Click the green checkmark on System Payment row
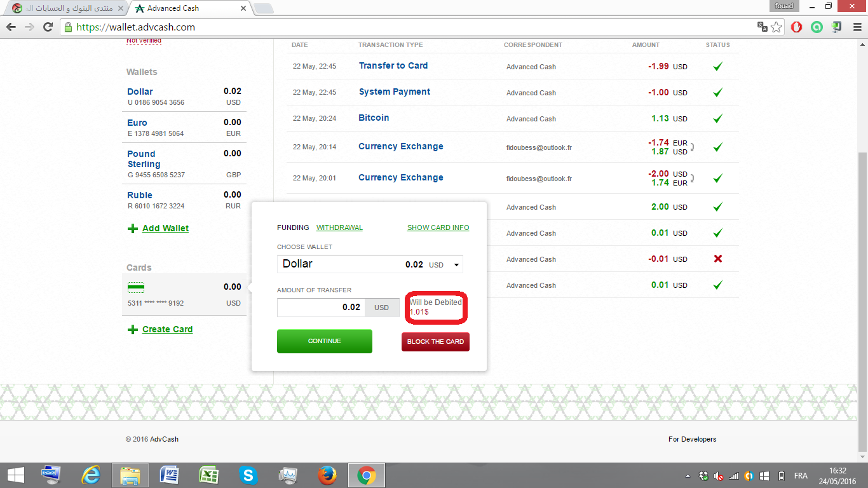 point(717,92)
